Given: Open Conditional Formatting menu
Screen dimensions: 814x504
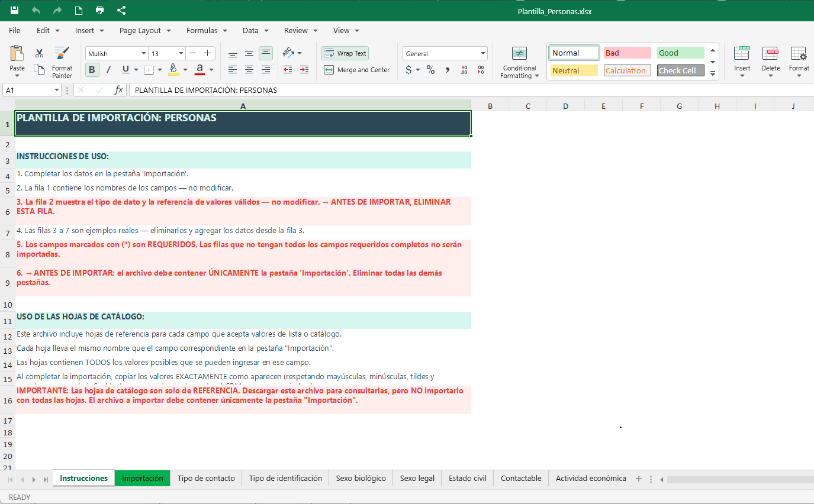Looking at the screenshot, I should click(x=519, y=63).
